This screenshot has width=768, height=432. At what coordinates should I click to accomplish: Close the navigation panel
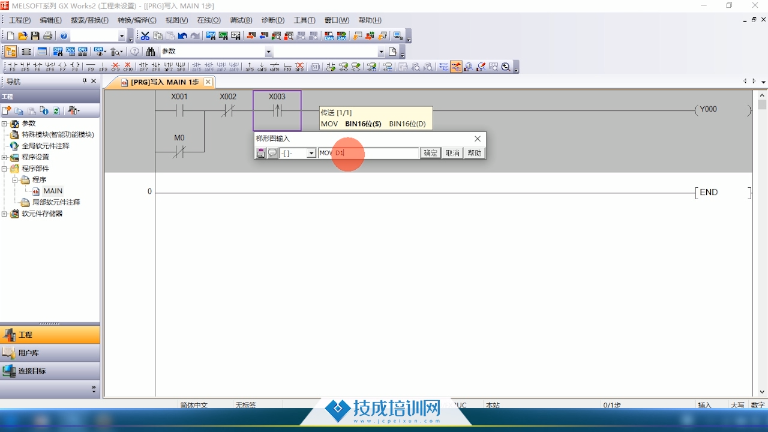point(94,81)
